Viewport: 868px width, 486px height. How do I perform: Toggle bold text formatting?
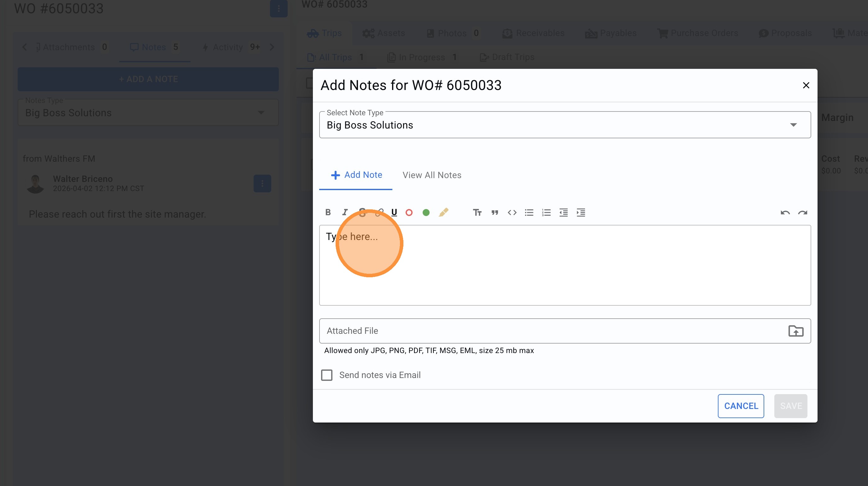[328, 212]
